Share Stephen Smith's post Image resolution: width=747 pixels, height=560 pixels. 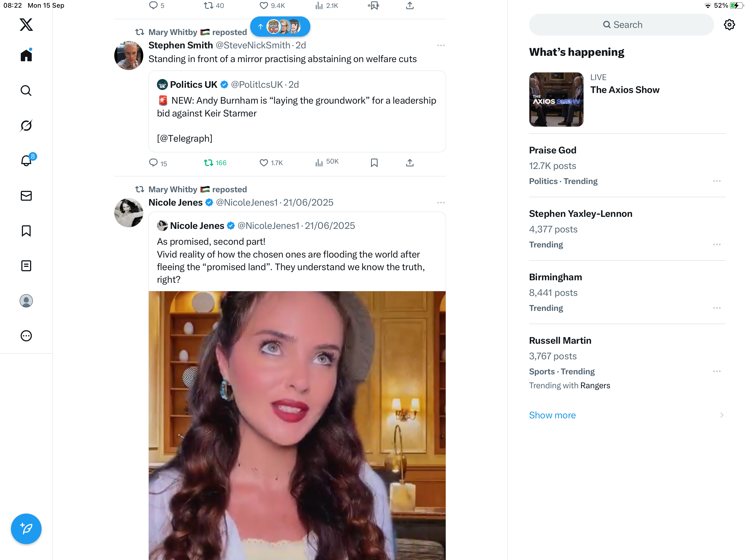(x=410, y=163)
